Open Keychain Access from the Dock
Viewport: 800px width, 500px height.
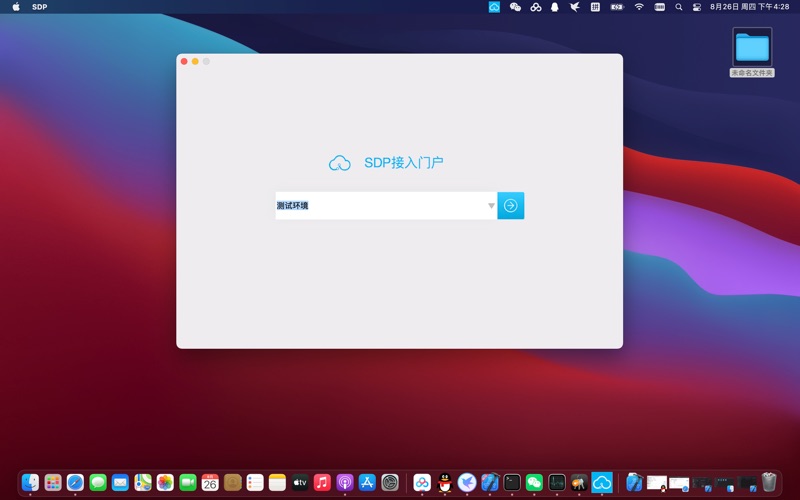pos(579,482)
